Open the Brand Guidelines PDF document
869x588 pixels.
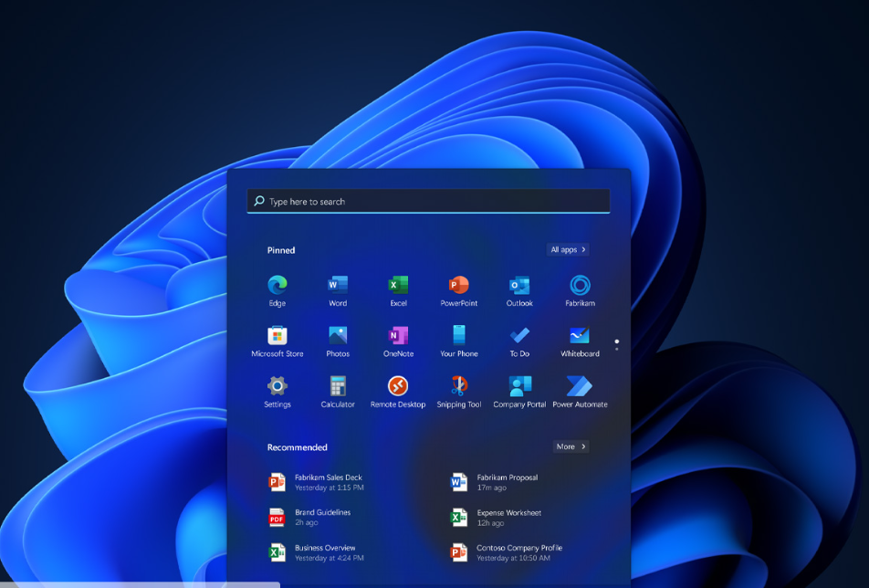pos(321,518)
